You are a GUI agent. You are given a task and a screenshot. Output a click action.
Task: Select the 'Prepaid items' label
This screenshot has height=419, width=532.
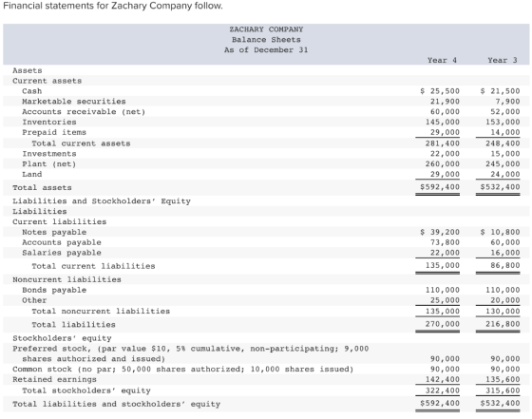click(x=54, y=132)
